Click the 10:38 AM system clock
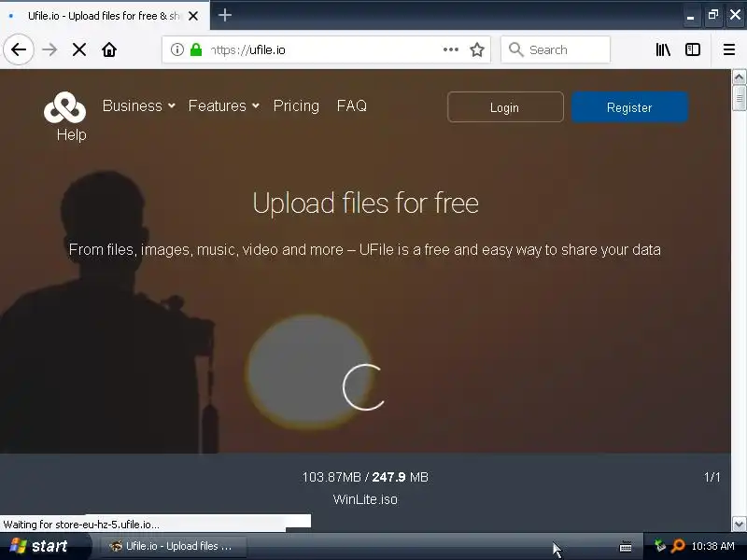The width and height of the screenshot is (747, 560). click(712, 546)
